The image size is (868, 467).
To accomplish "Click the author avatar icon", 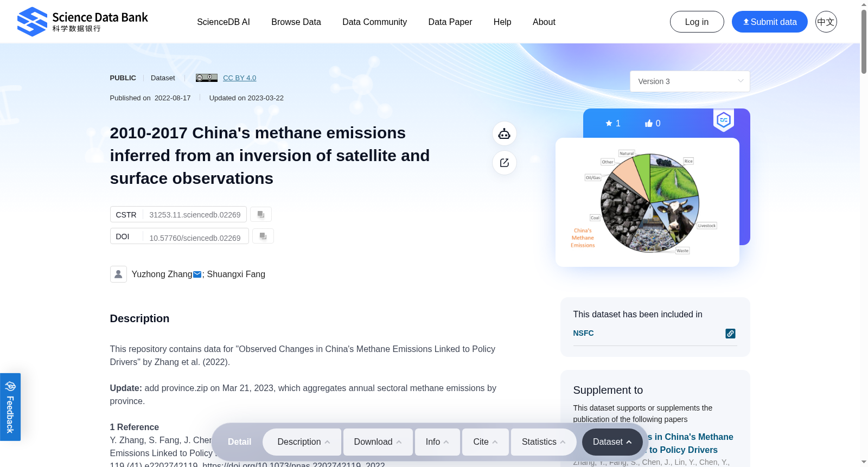I will (118, 274).
